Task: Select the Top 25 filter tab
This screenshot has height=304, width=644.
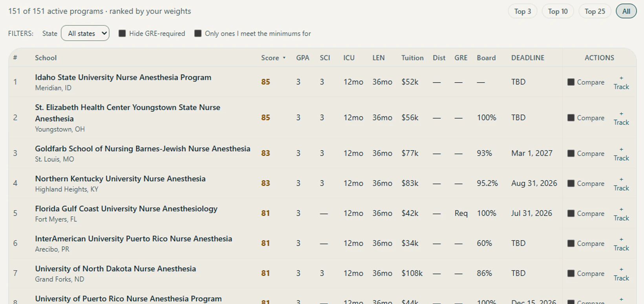Action: click(x=595, y=11)
